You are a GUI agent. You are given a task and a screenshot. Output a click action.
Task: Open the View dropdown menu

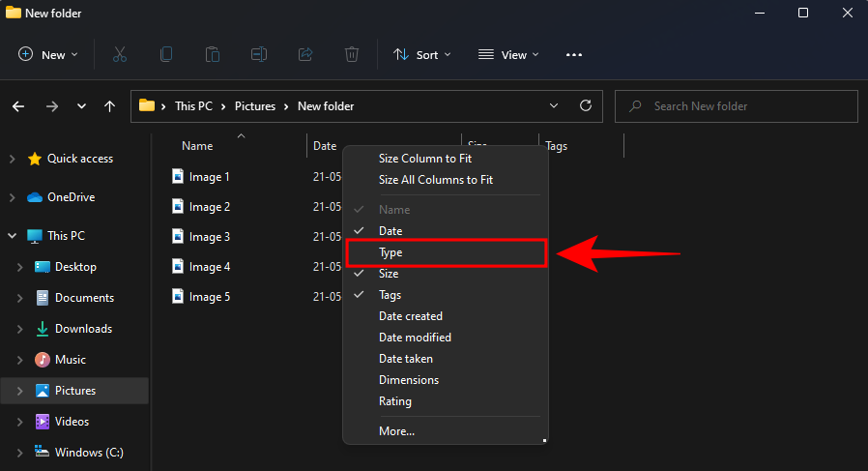[x=509, y=55]
